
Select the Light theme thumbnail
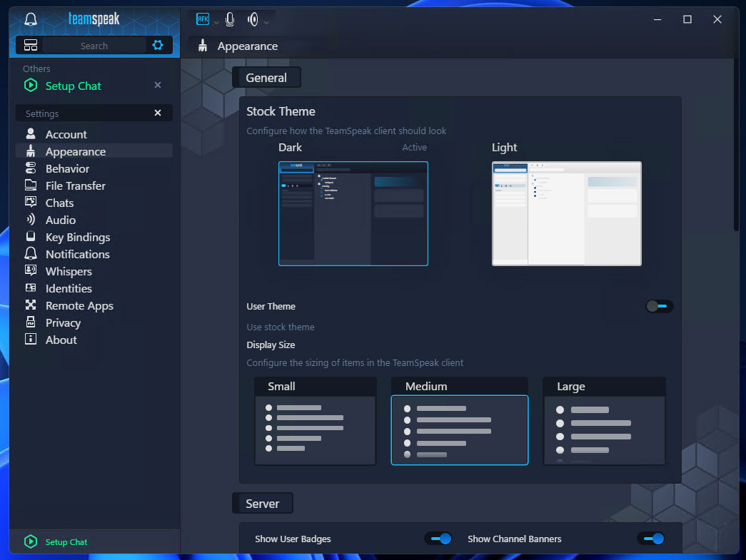(x=567, y=213)
